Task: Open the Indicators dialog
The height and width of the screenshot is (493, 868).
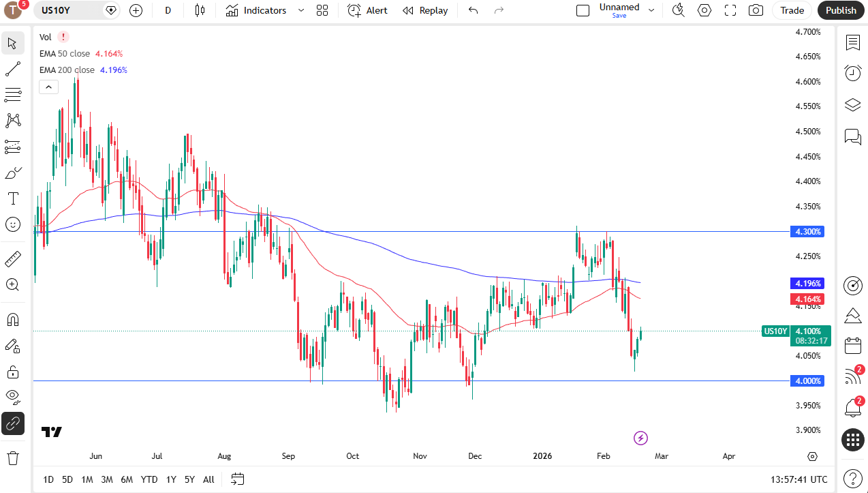Action: [256, 10]
